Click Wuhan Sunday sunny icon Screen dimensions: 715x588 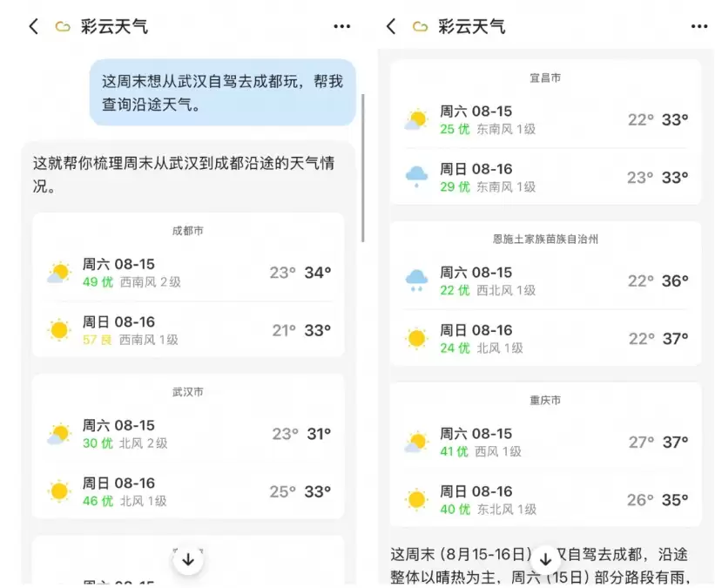pyautogui.click(x=59, y=491)
